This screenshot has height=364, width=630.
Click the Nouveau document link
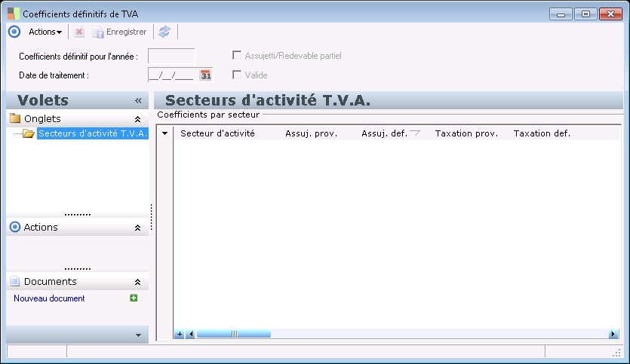(x=49, y=298)
